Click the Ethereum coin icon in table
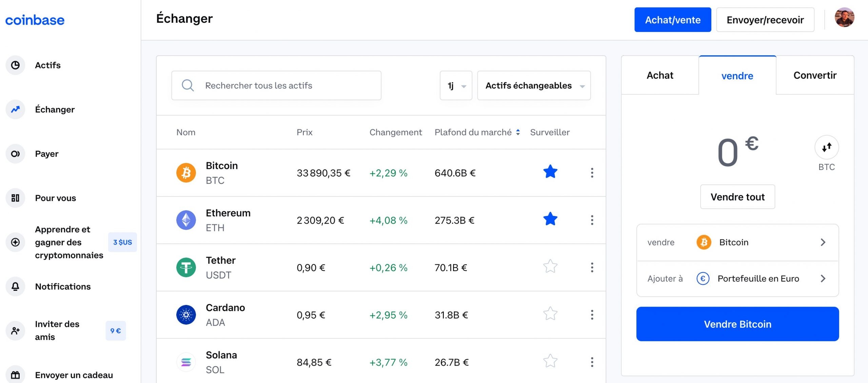 (x=186, y=220)
